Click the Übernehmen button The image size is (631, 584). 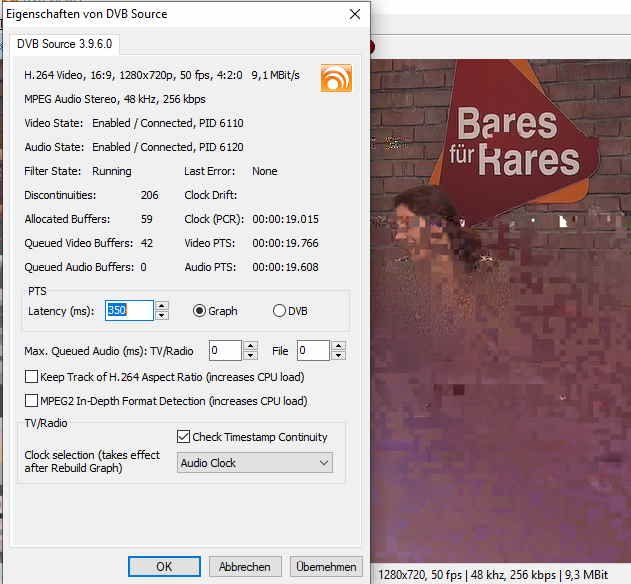(326, 567)
